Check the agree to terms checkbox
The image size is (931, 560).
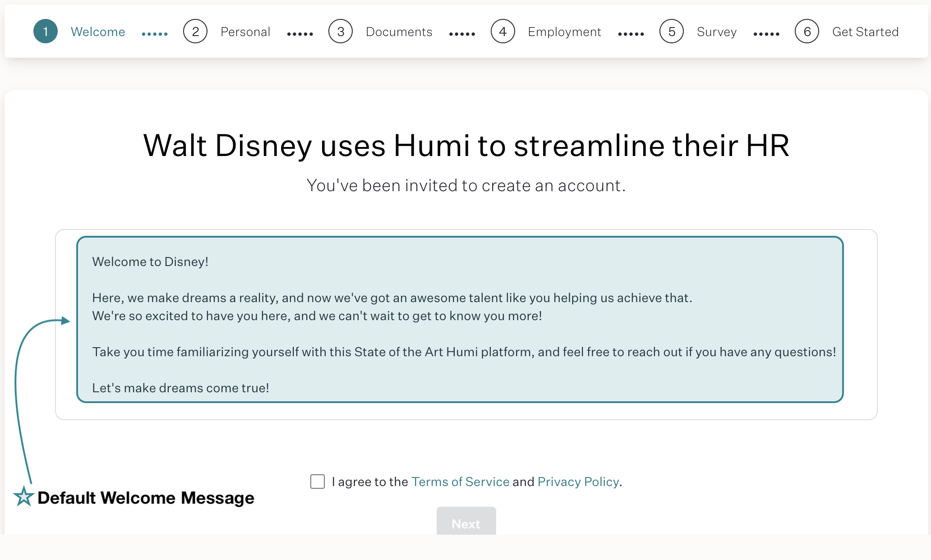[318, 482]
